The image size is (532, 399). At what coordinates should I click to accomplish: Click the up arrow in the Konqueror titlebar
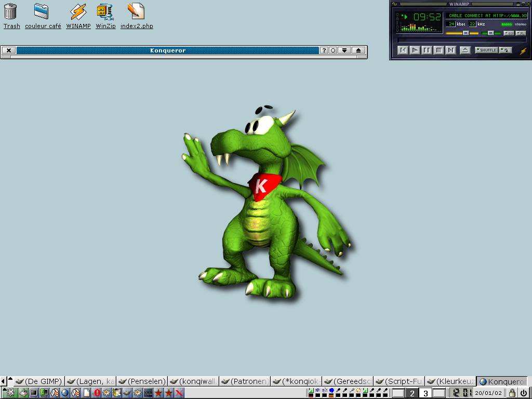click(358, 50)
